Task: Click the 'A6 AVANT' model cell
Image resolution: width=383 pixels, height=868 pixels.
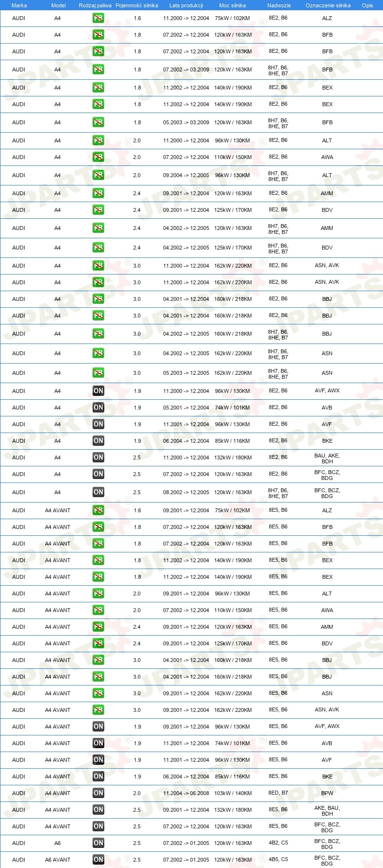Action: tap(58, 860)
